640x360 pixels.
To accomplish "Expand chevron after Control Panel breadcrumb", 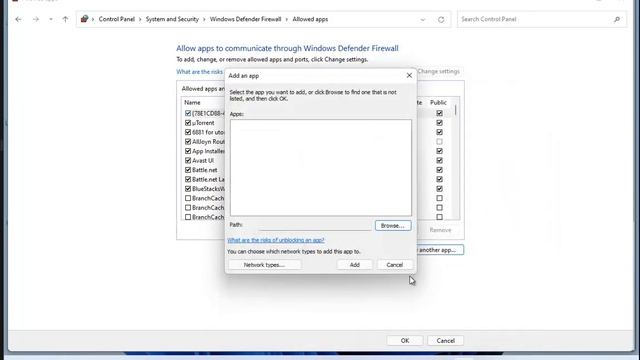I will click(140, 19).
